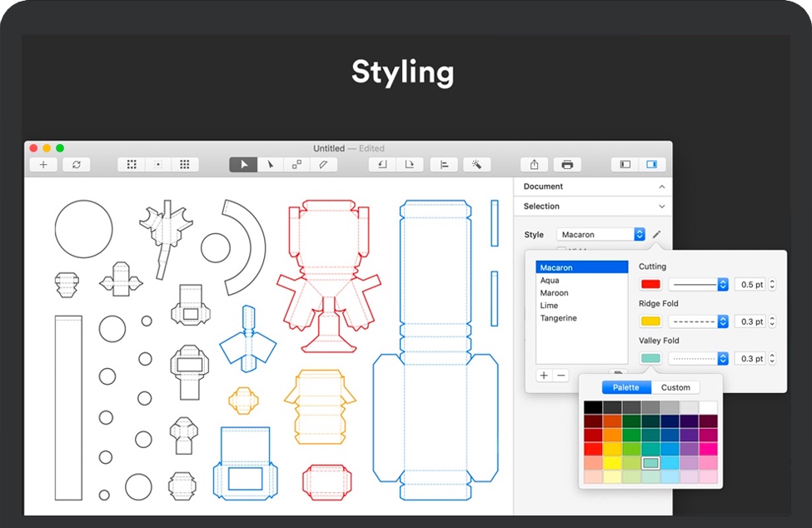
Task: Click the add (+) button in toolbar
Action: [x=43, y=165]
